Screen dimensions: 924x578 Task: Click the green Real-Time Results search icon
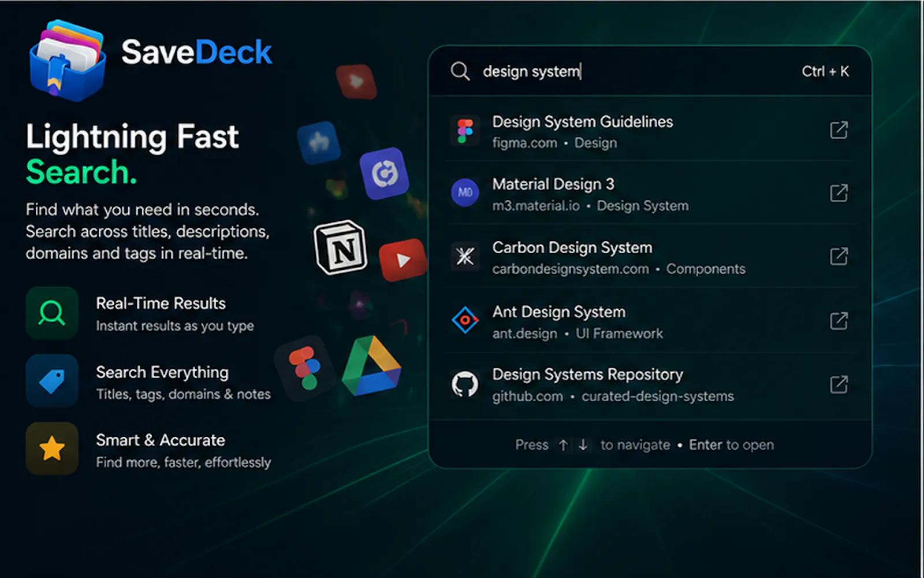pos(52,313)
